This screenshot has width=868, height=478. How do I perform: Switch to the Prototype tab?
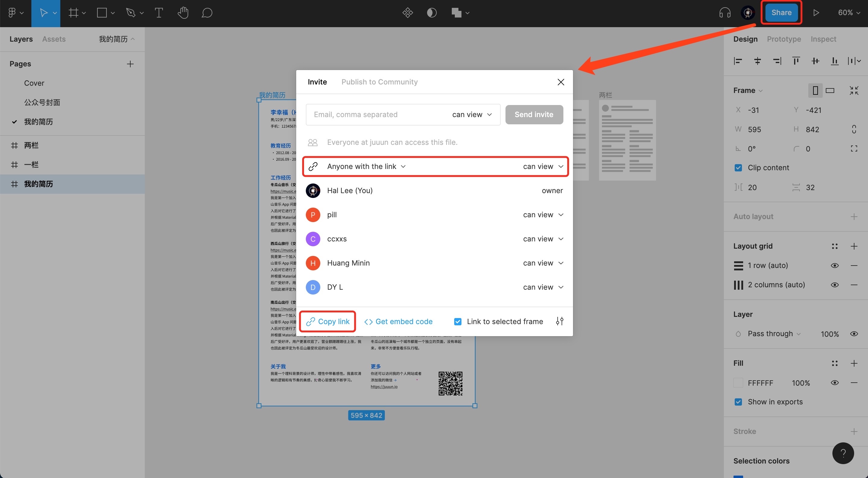[x=784, y=39]
